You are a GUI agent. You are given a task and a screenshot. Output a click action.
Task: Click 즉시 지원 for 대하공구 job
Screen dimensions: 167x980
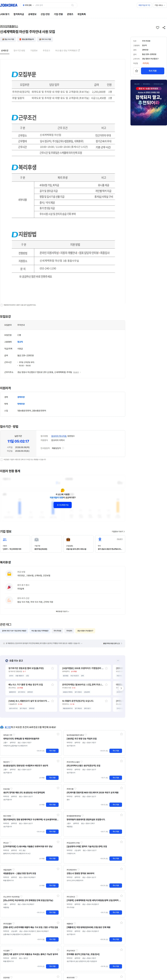pyautogui.click(x=52, y=751)
